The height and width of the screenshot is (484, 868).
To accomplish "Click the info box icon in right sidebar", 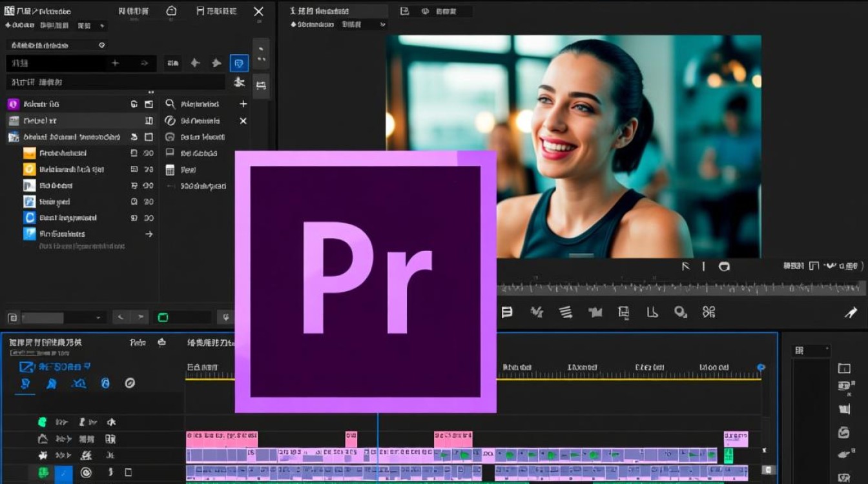I will (844, 368).
